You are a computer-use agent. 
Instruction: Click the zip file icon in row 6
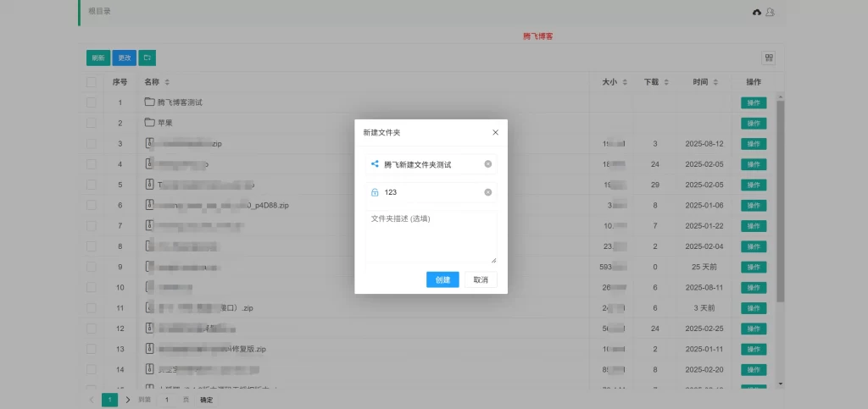click(149, 205)
